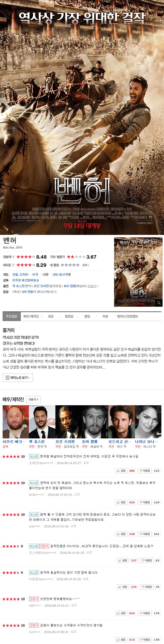Image resolution: width=164 pixels, height=644 pixels.
Task: Open director link 티무르 베크맘베토브
Action: (x=26, y=280)
